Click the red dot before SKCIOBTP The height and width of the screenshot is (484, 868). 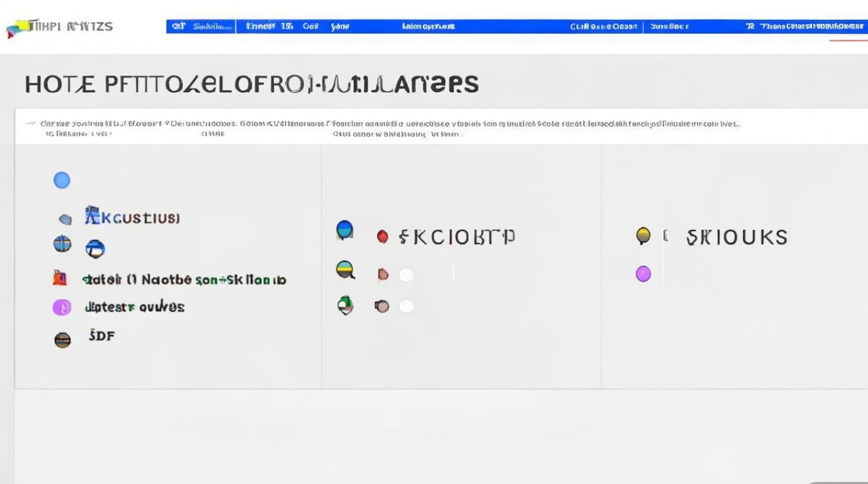pyautogui.click(x=382, y=237)
